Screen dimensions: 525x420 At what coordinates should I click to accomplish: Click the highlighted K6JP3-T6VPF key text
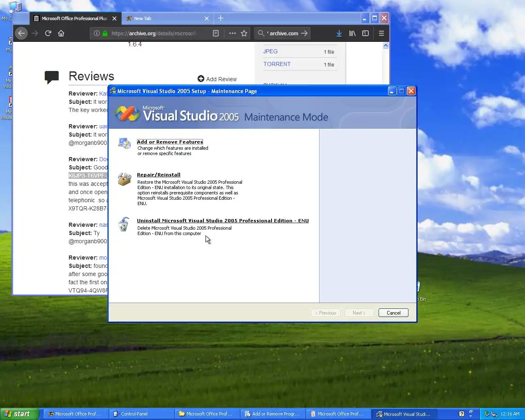click(x=88, y=176)
